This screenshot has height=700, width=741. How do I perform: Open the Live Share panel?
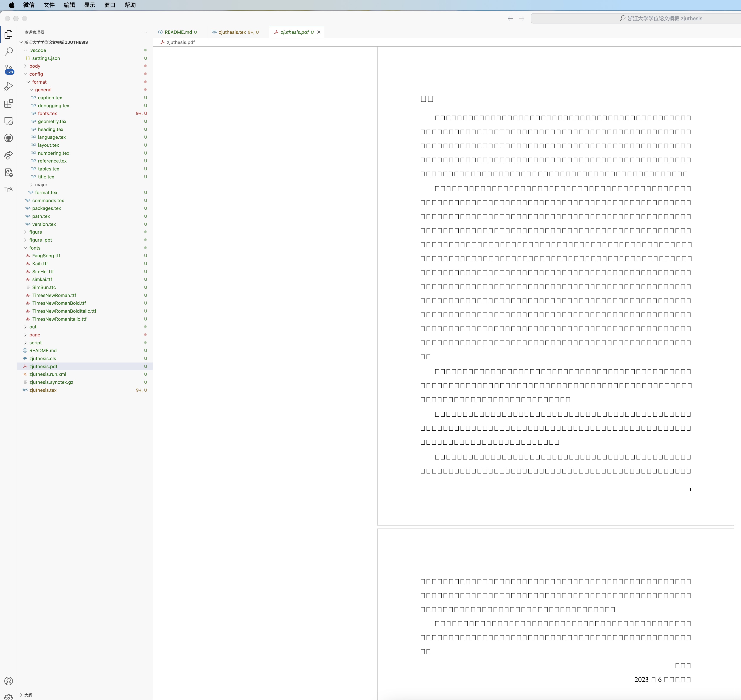coord(9,156)
